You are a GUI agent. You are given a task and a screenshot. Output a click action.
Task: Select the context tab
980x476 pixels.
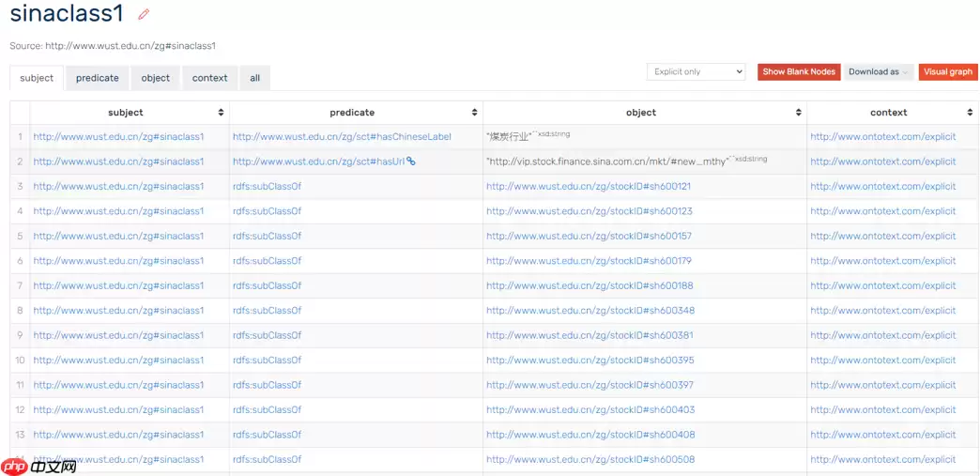[x=210, y=78]
